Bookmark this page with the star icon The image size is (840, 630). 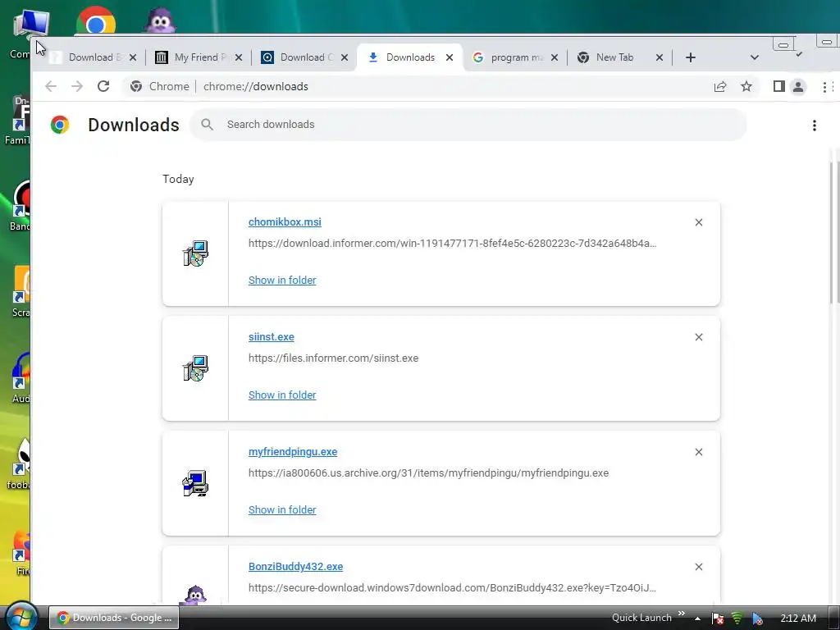point(746,86)
